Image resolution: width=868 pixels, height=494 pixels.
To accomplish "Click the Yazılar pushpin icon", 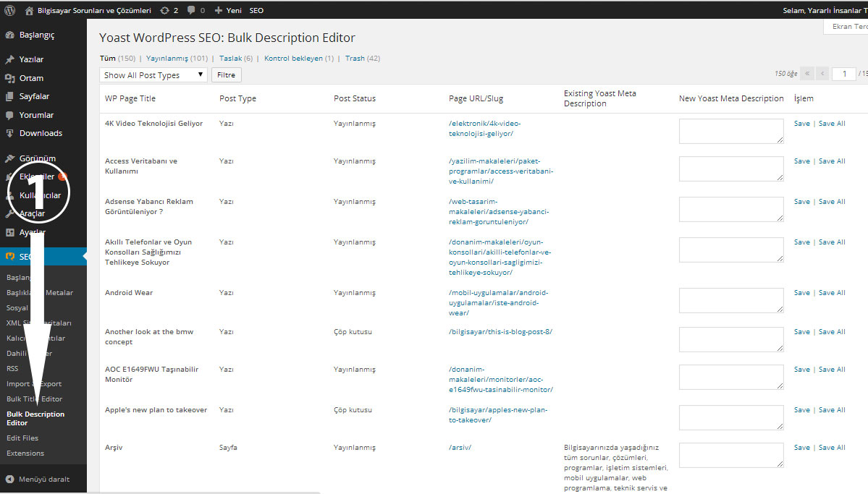I will [x=9, y=59].
